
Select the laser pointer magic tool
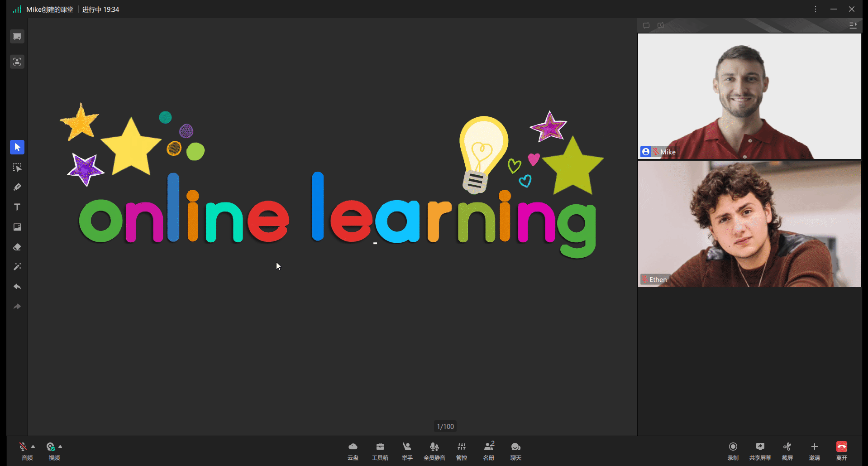[x=17, y=267]
